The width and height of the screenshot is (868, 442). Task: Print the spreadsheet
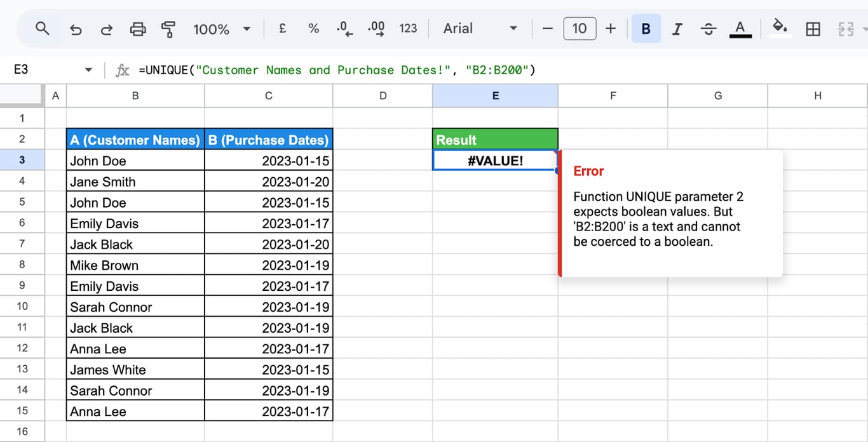point(138,29)
